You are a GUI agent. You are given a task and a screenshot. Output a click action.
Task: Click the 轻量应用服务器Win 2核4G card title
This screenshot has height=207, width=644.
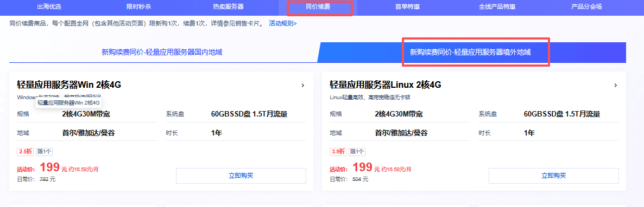[69, 85]
